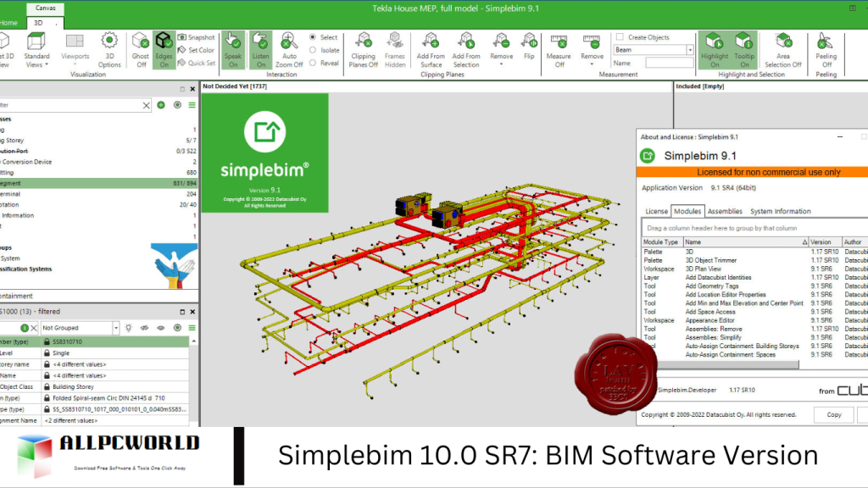Image resolution: width=868 pixels, height=488 pixels.
Task: Clear the filter with the X button
Action: pos(146,105)
